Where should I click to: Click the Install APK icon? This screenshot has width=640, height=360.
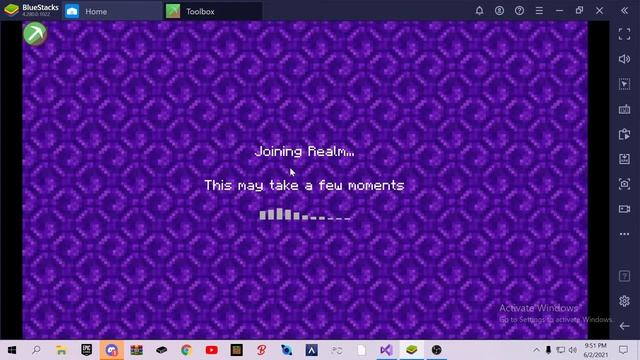(x=624, y=159)
